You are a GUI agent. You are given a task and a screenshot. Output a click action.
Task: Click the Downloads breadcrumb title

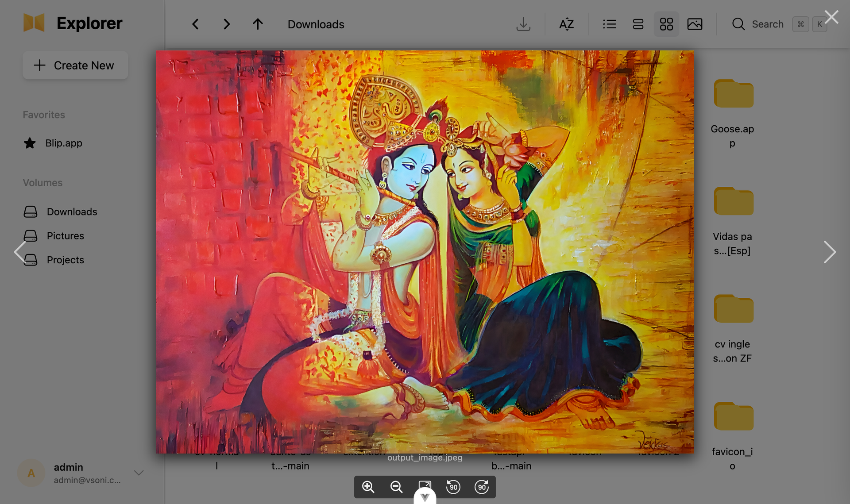[316, 24]
